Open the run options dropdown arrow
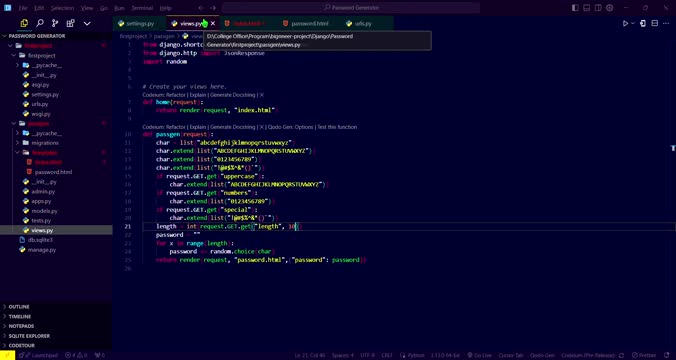Image resolution: width=676 pixels, height=360 pixels. [x=633, y=24]
